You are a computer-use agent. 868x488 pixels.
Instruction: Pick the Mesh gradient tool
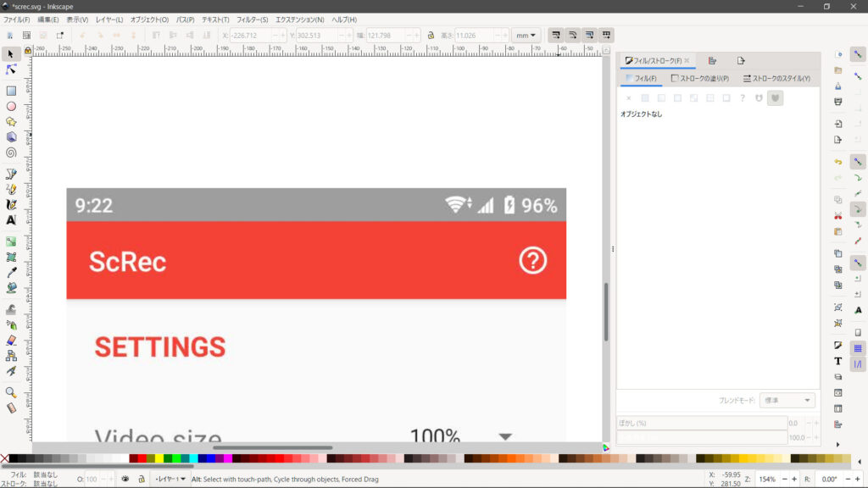[10, 258]
